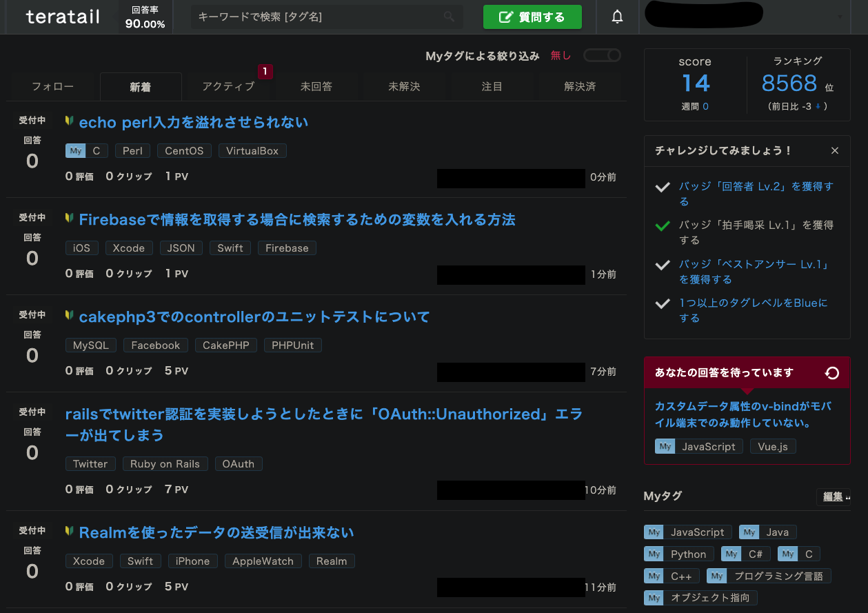This screenshot has width=868, height=613.
Task: Open the 未解決 tab
Action: coord(404,87)
